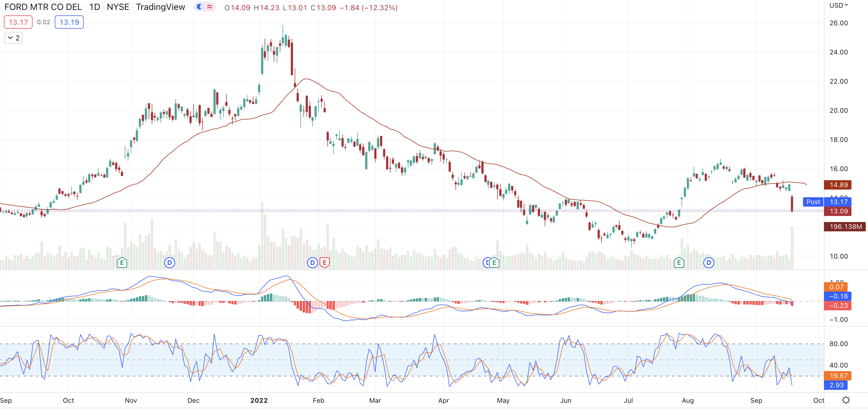Click the red February earnings E marker
Viewport: 868px width, 411px height.
(x=324, y=262)
